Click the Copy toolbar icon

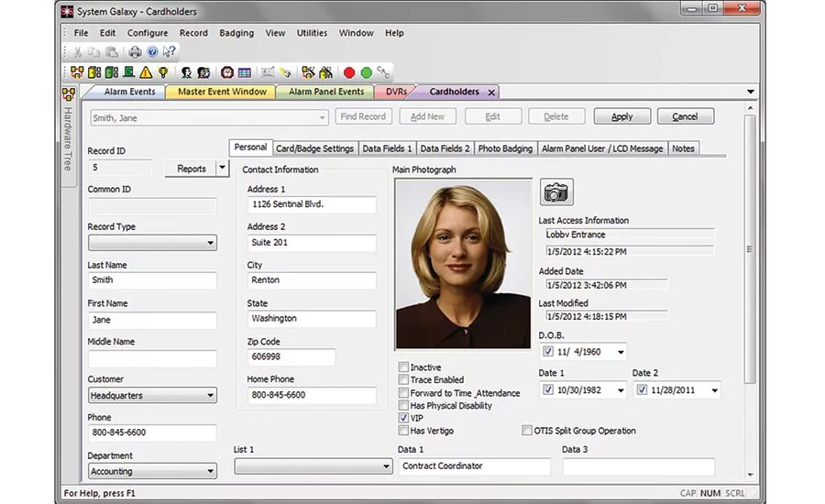pos(93,51)
